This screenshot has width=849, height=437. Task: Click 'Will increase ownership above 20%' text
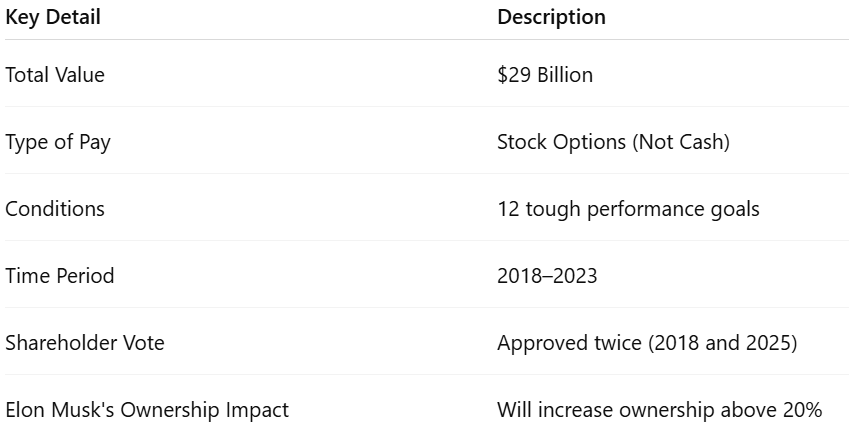coord(659,410)
